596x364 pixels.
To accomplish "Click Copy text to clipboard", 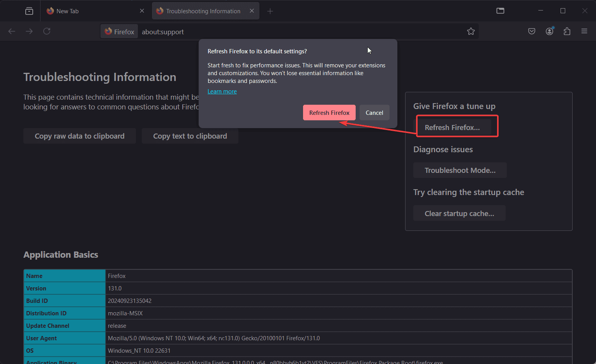I will click(x=190, y=136).
